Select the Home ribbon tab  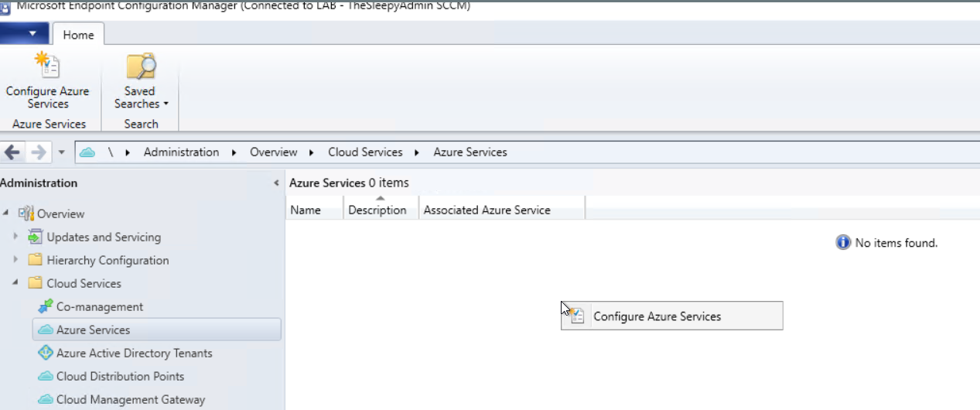(x=78, y=35)
